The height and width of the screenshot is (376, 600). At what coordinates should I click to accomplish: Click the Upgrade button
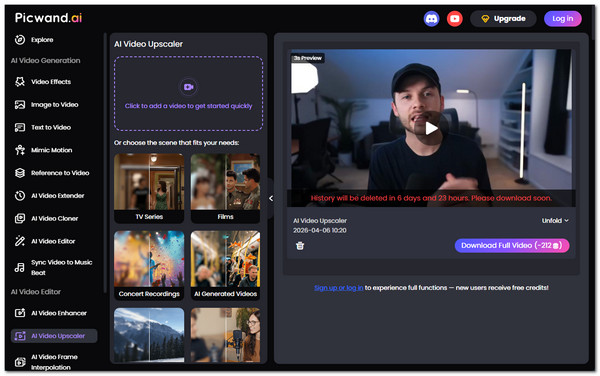pos(503,18)
